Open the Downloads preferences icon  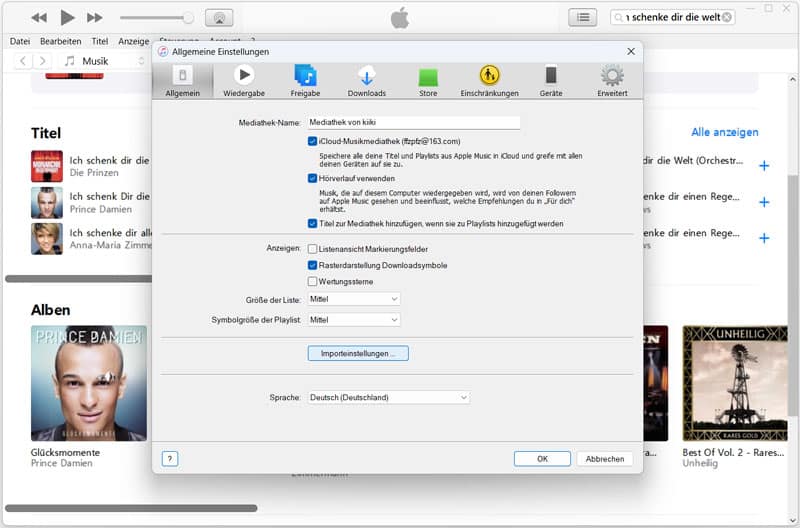tap(366, 75)
